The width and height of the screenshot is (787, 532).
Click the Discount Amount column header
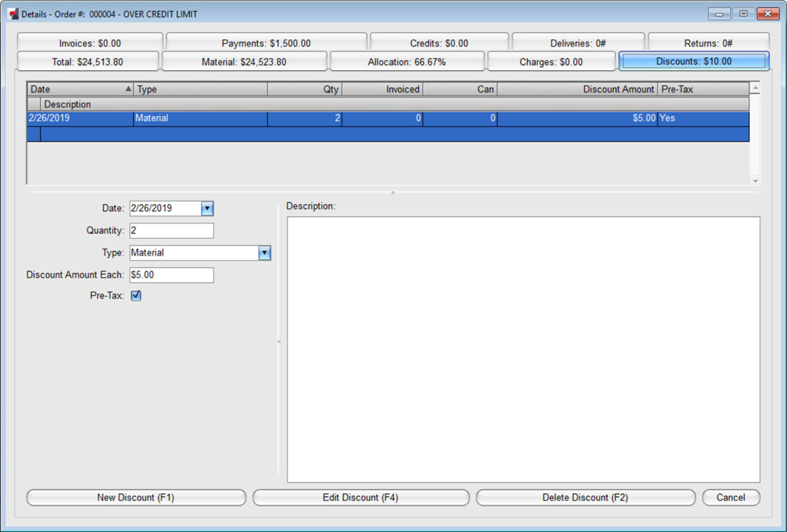point(577,89)
